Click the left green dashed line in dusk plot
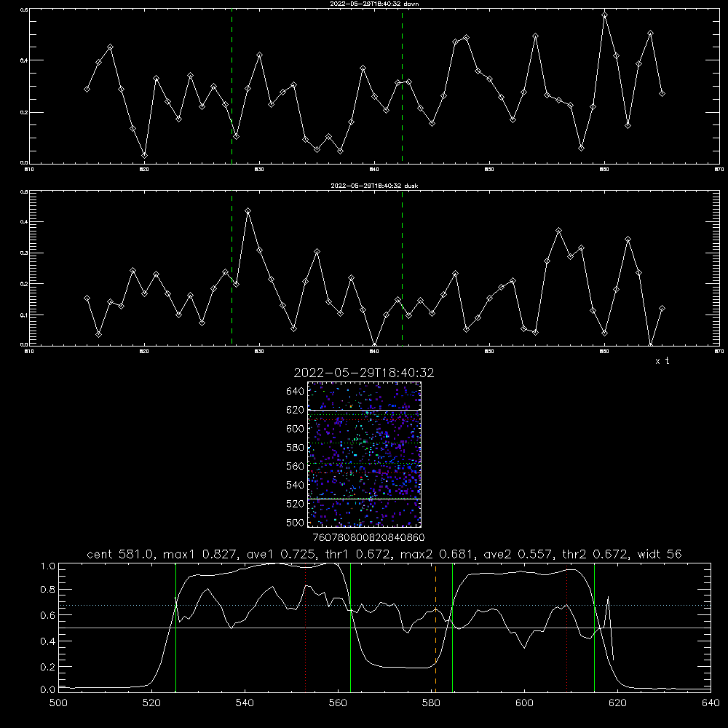This screenshot has height=728, width=728. 232,269
